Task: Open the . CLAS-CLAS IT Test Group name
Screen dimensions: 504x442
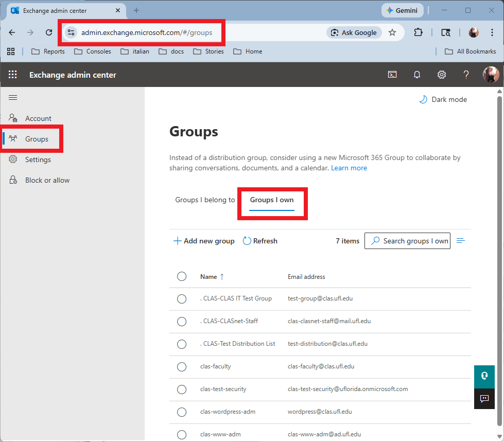Action: (236, 298)
